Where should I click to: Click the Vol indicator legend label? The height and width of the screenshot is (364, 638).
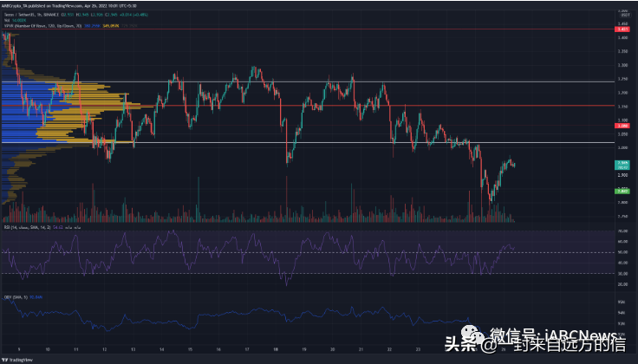(7, 20)
